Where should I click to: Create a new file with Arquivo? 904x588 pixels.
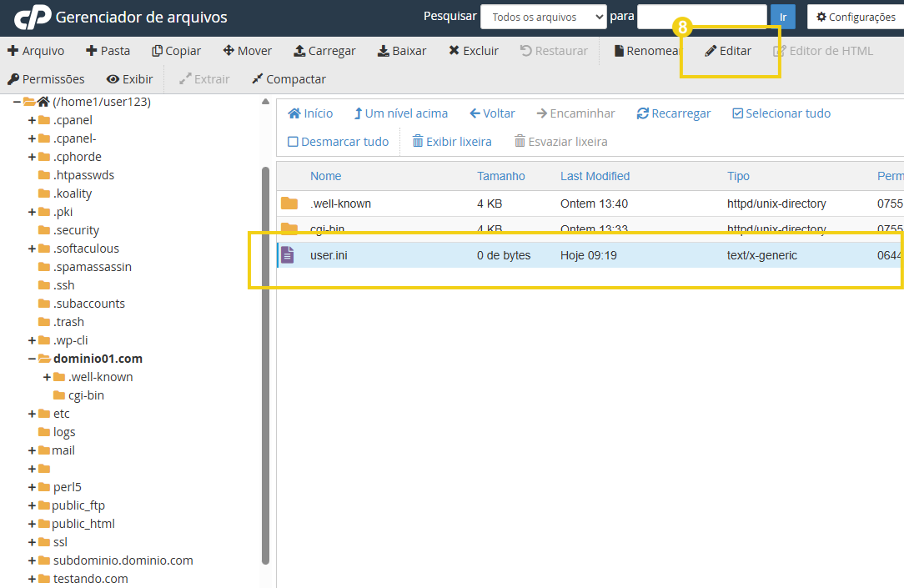click(36, 51)
